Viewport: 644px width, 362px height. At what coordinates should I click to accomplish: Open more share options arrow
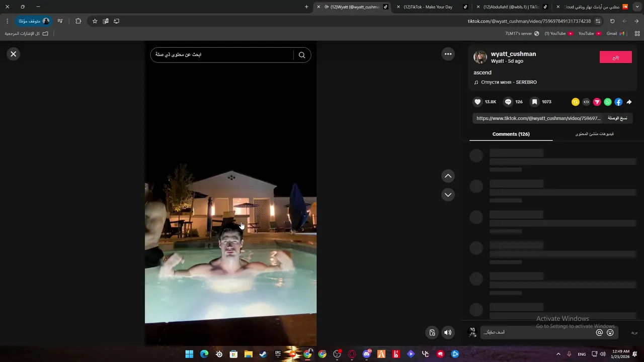tap(629, 102)
